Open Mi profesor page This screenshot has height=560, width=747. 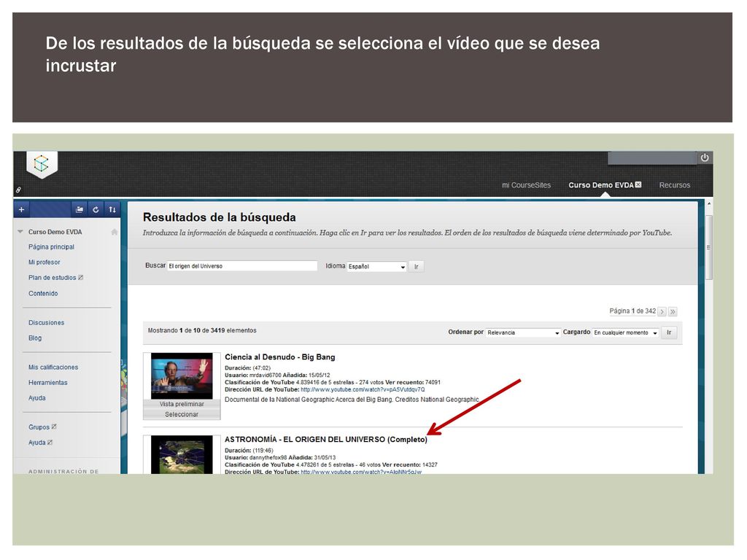[44, 262]
